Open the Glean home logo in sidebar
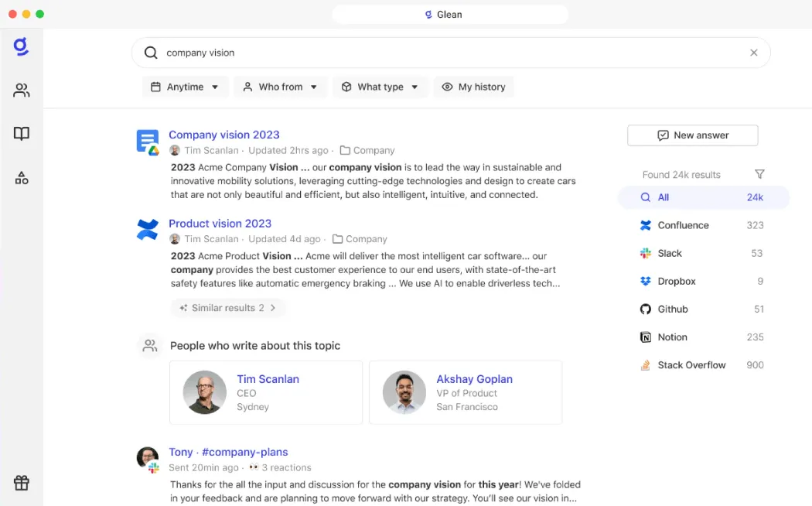The height and width of the screenshot is (506, 812). pyautogui.click(x=21, y=46)
